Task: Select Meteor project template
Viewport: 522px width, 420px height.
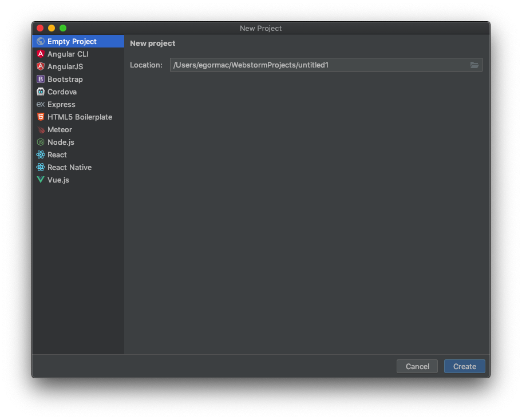Action: coord(78,129)
